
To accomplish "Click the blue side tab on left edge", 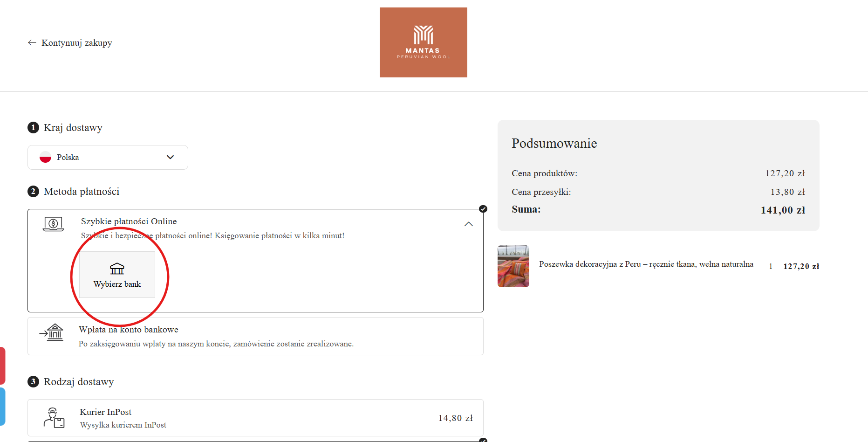I will point(2,406).
